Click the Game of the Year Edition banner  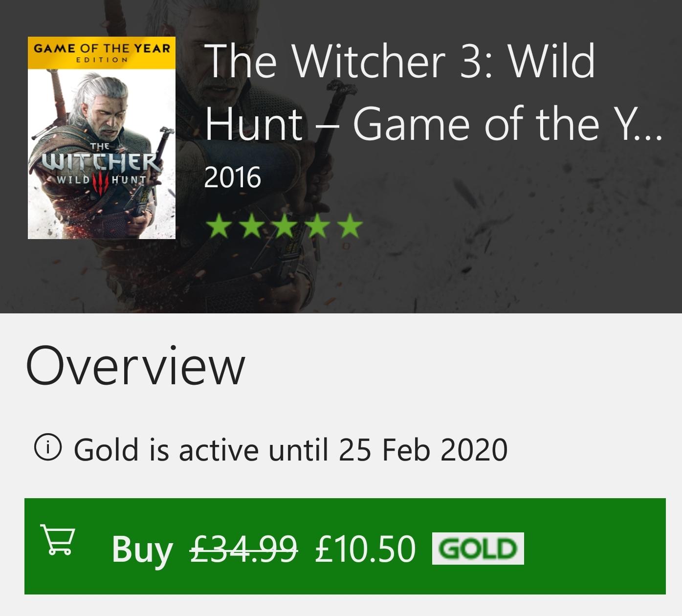click(102, 52)
